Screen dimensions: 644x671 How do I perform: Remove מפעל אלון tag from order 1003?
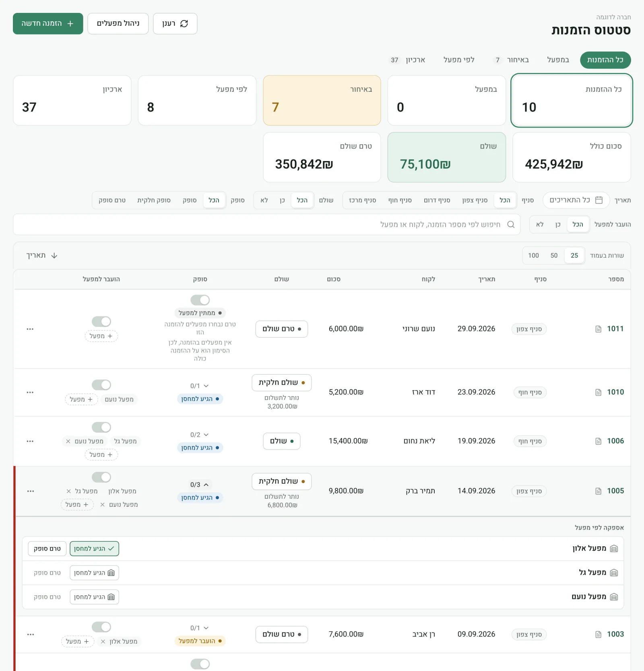coord(103,641)
